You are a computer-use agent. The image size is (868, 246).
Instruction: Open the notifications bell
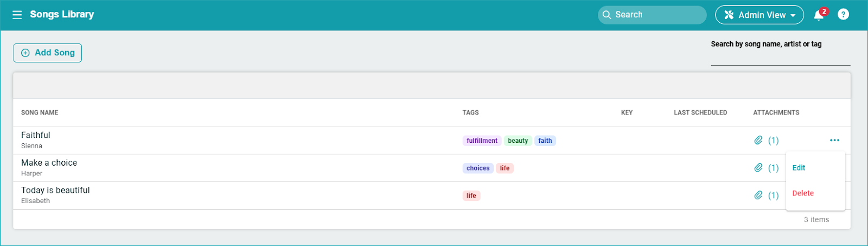tap(819, 15)
